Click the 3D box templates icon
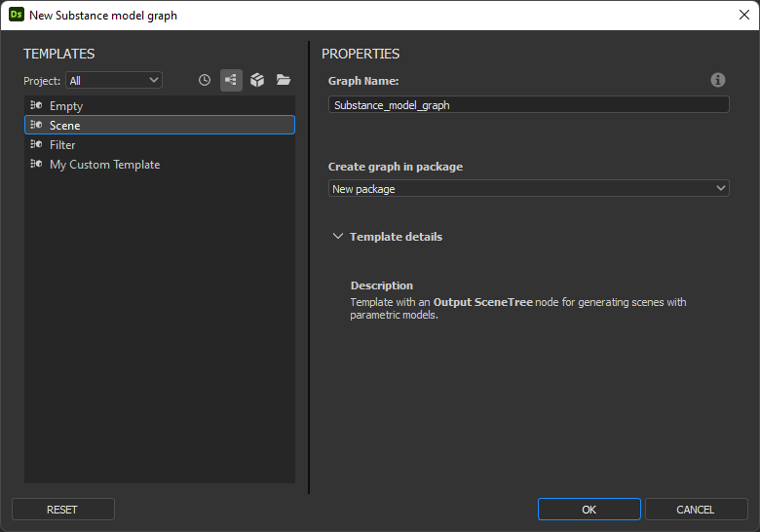Viewport: 760px width, 532px height. click(257, 81)
